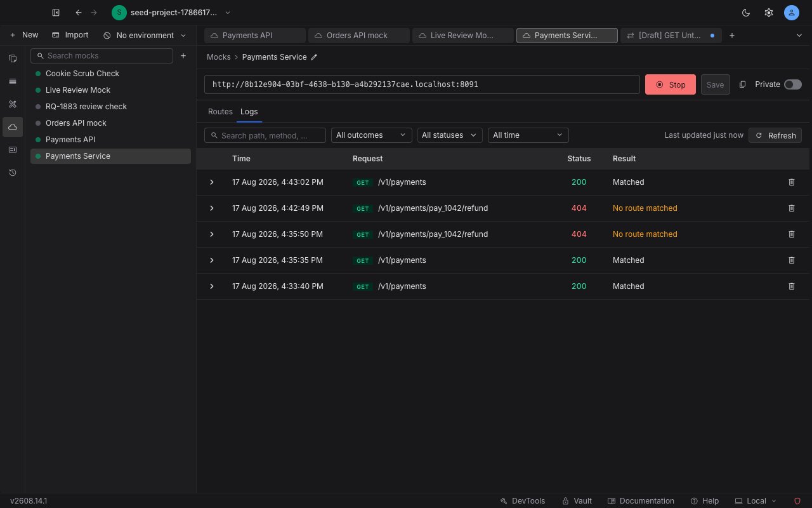Open History icon in left rail
The image size is (812, 508).
pos(13,173)
